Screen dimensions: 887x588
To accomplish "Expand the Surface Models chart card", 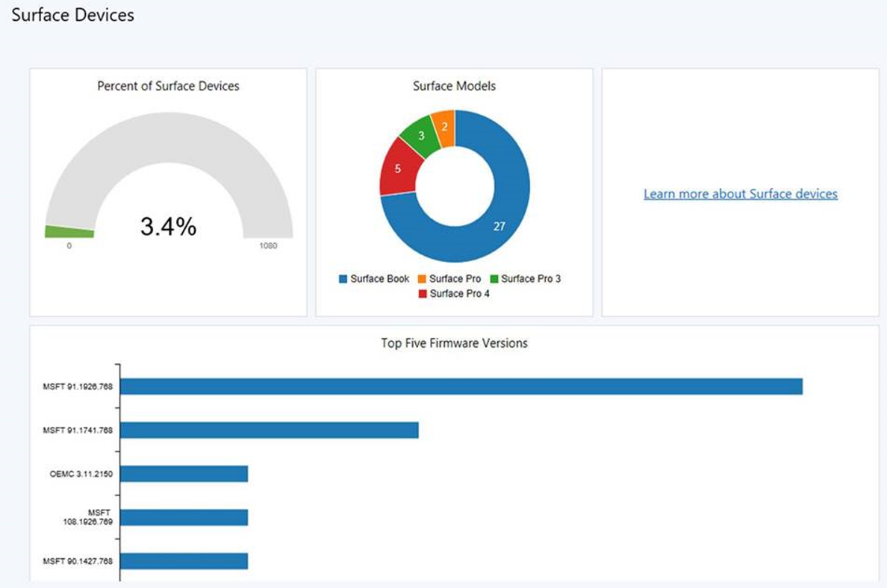I will pyautogui.click(x=454, y=86).
